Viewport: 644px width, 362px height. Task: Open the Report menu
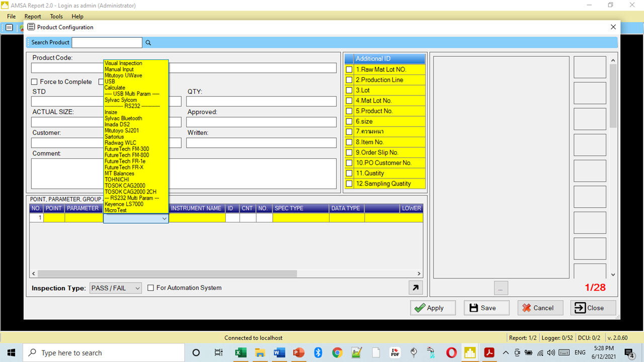(x=33, y=17)
